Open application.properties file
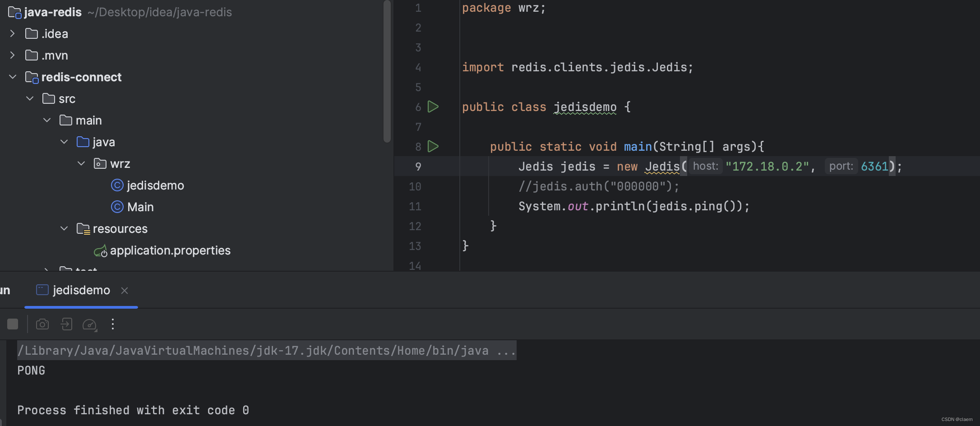 pyautogui.click(x=170, y=250)
